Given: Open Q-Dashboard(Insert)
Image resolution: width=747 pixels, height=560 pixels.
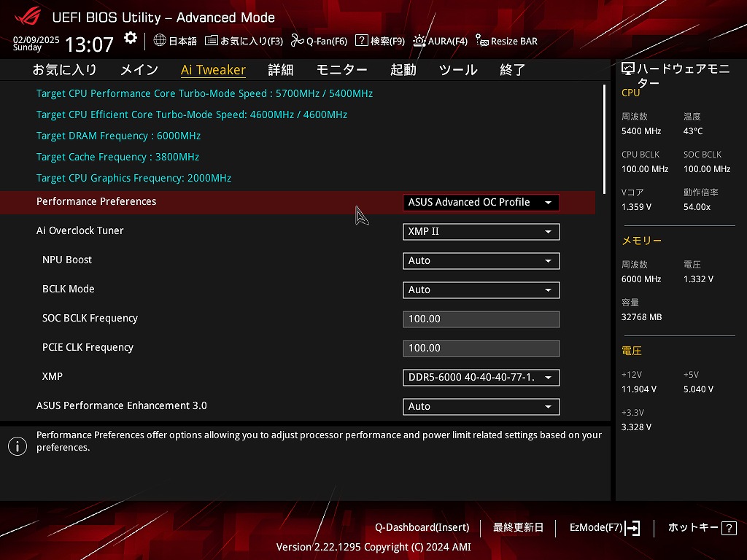Looking at the screenshot, I should 422,528.
